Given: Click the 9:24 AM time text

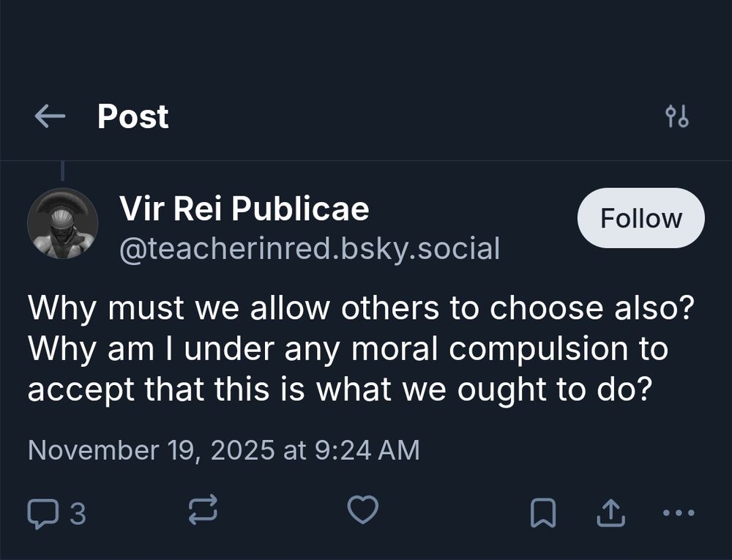Looking at the screenshot, I should (x=367, y=449).
